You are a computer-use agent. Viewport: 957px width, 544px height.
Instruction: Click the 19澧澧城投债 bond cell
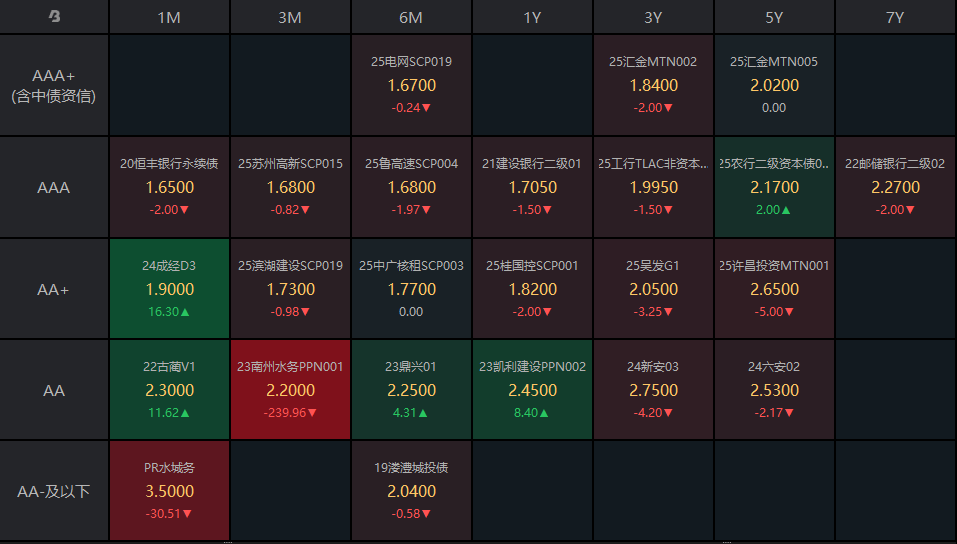[x=411, y=491]
